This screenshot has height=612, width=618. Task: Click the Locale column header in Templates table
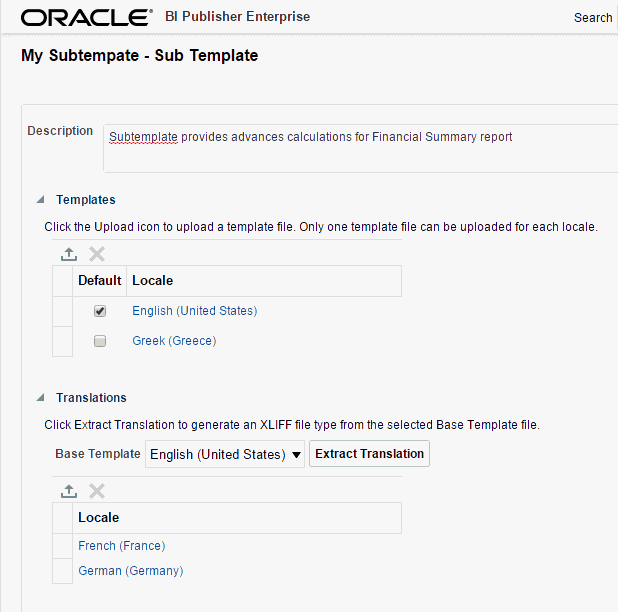point(264,281)
